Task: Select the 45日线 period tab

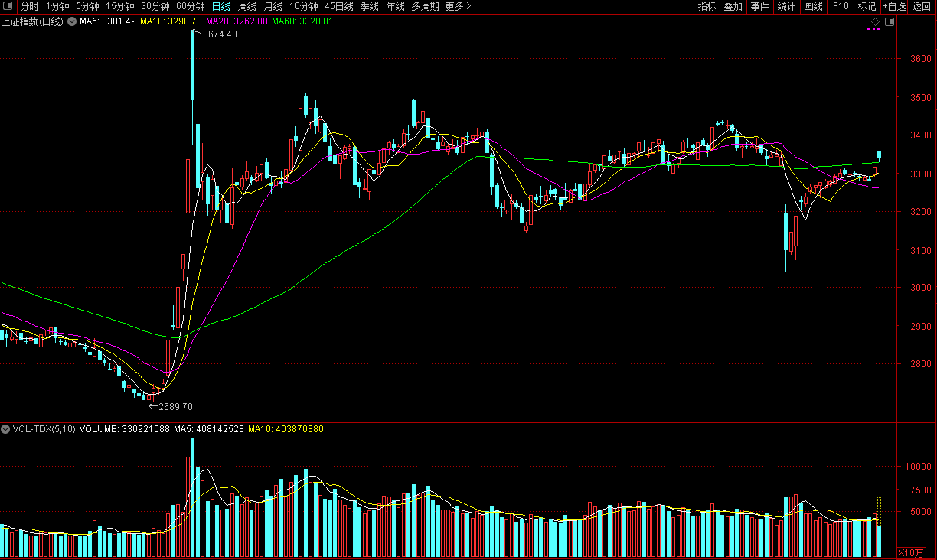Action: [x=339, y=6]
